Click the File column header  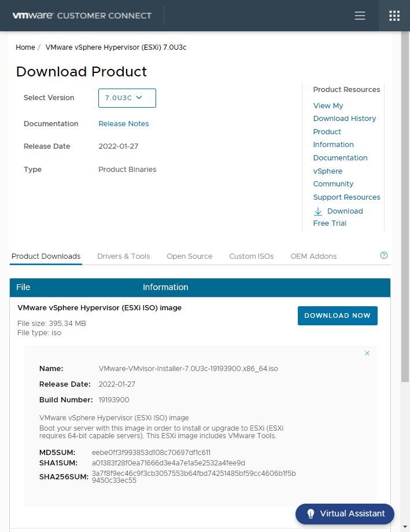point(23,287)
